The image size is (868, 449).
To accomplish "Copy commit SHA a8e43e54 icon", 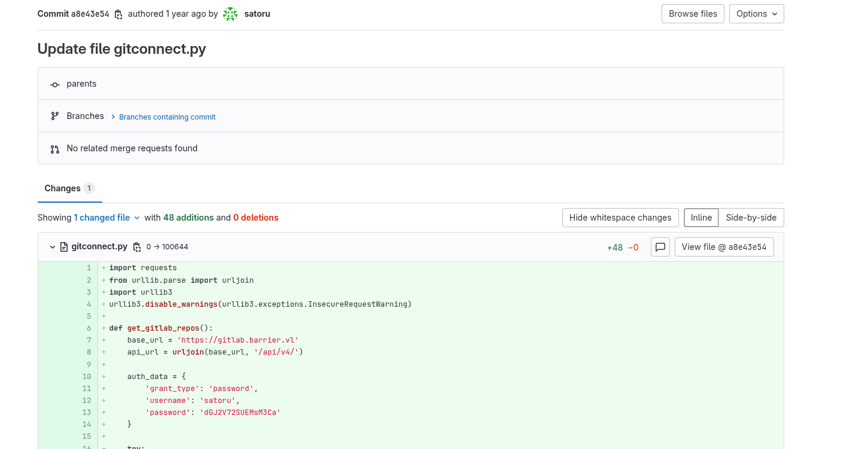I will coord(118,14).
